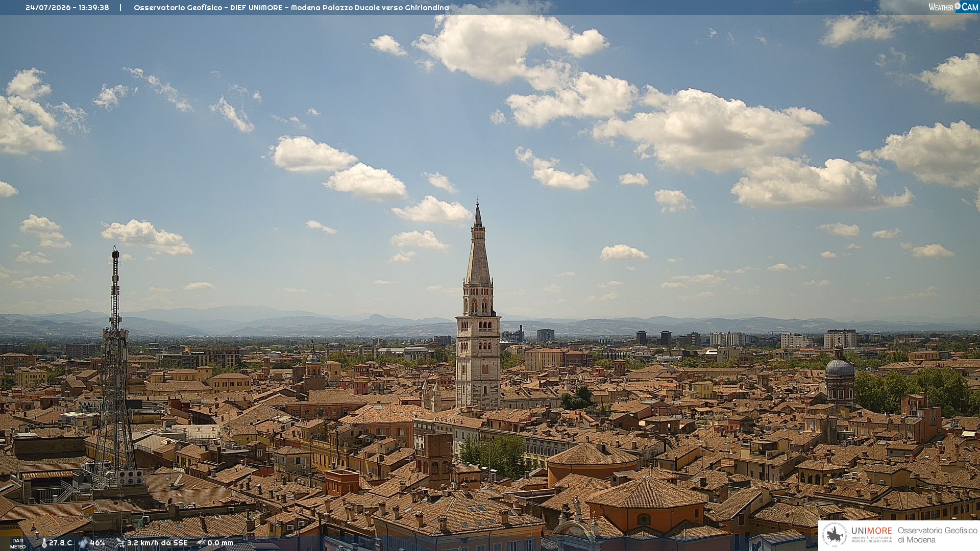Click the WeatherCAM logo
Viewport: 980px width, 551px height.
(953, 7)
